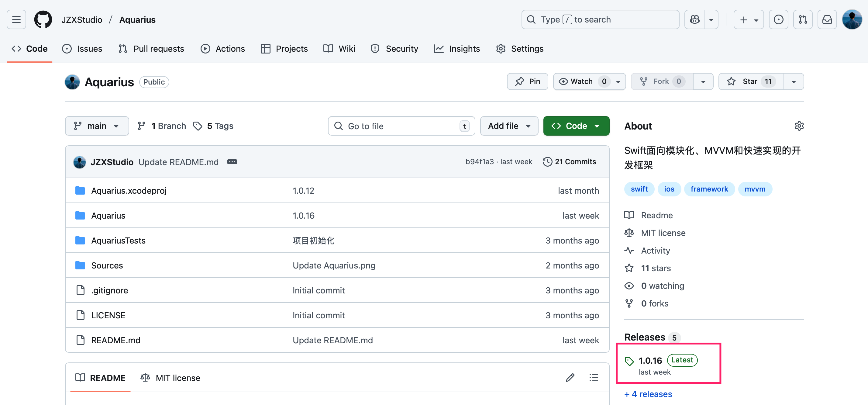The height and width of the screenshot is (405, 868).
Task: Expand commit message ellipsis icon
Action: 232,162
